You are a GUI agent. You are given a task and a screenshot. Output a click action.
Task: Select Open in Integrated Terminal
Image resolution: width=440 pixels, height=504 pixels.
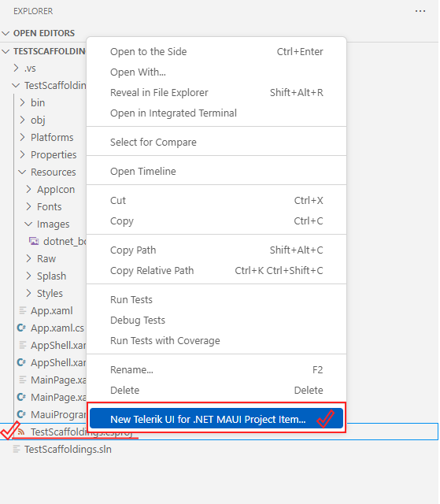[x=216, y=113]
